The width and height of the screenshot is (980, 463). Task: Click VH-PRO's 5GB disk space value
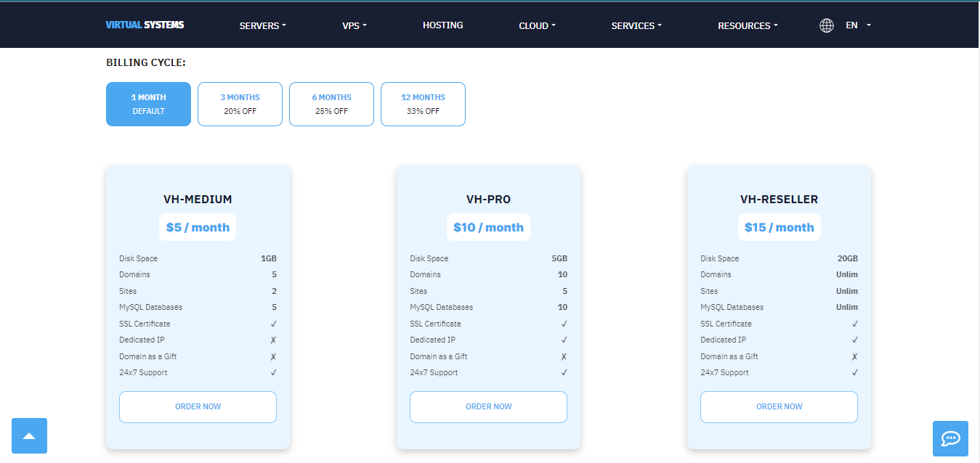click(559, 258)
